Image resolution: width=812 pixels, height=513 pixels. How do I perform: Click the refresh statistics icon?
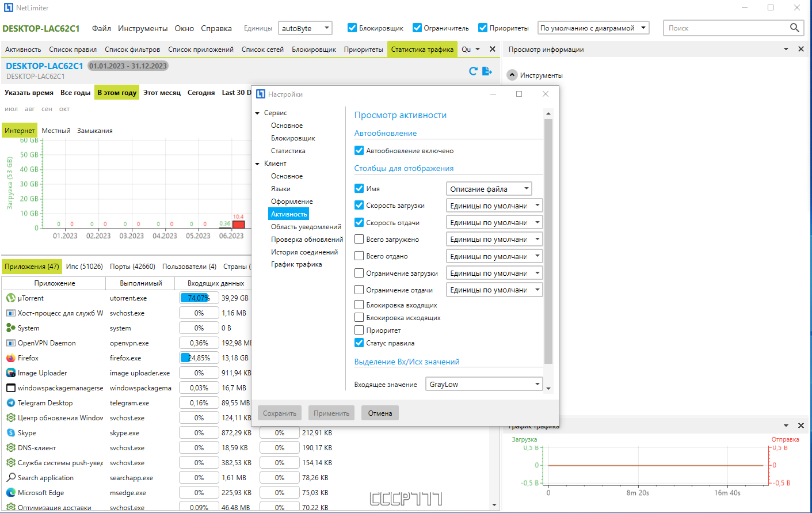click(x=473, y=71)
